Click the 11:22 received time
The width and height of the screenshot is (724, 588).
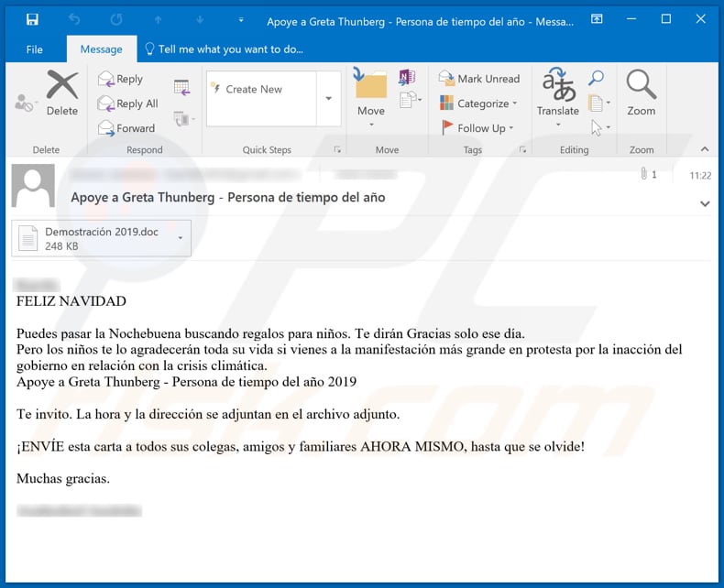pos(700,175)
